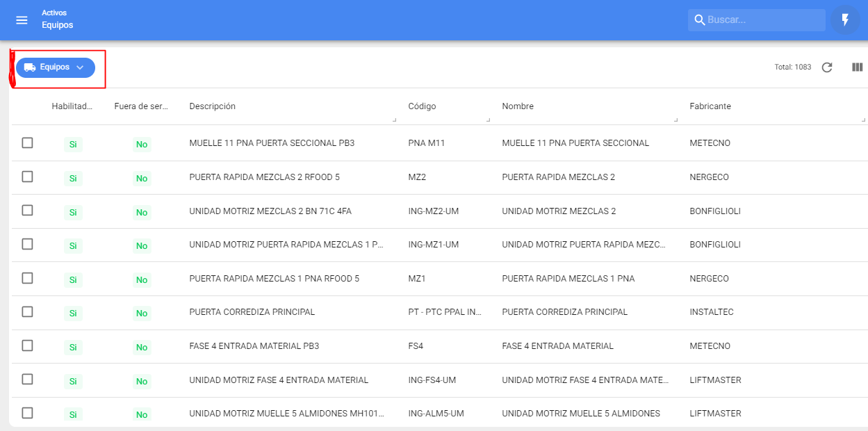Click the ING-MZ2-UM code entry
This screenshot has height=431, width=868.
[433, 211]
